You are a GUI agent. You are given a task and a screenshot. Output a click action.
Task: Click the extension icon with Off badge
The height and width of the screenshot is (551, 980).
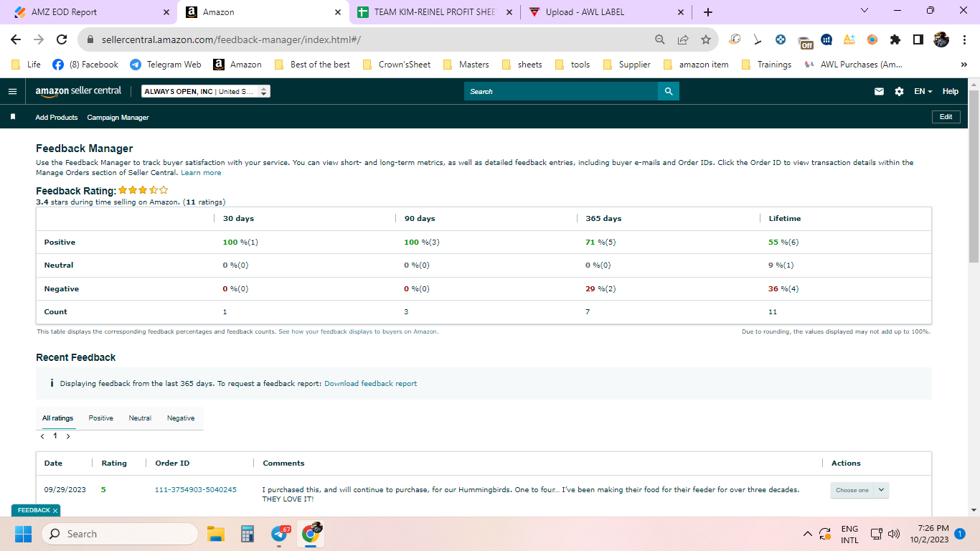804,41
